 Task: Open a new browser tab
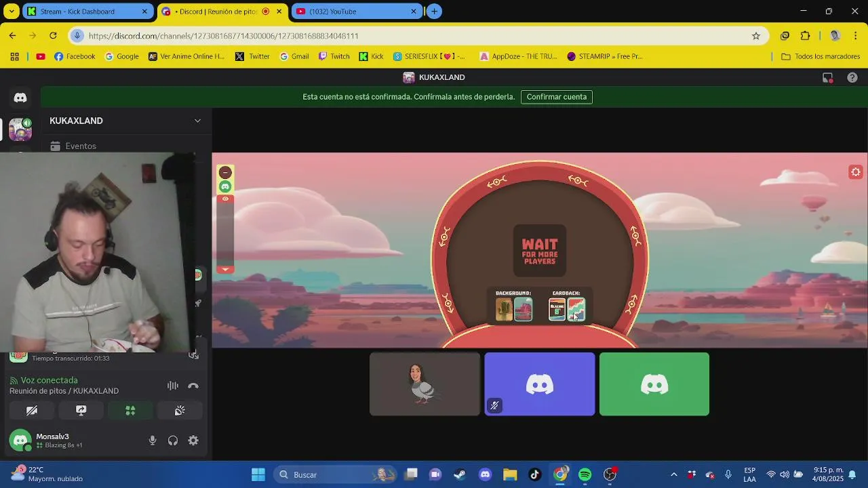(434, 12)
